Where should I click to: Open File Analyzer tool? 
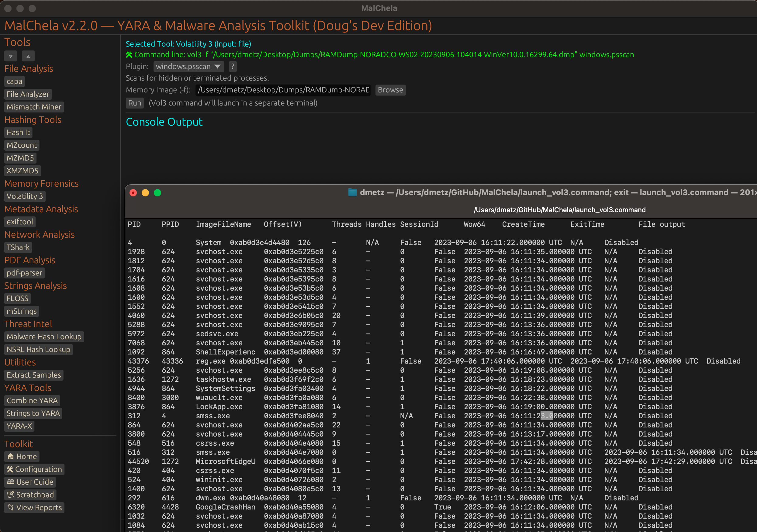[x=28, y=94]
